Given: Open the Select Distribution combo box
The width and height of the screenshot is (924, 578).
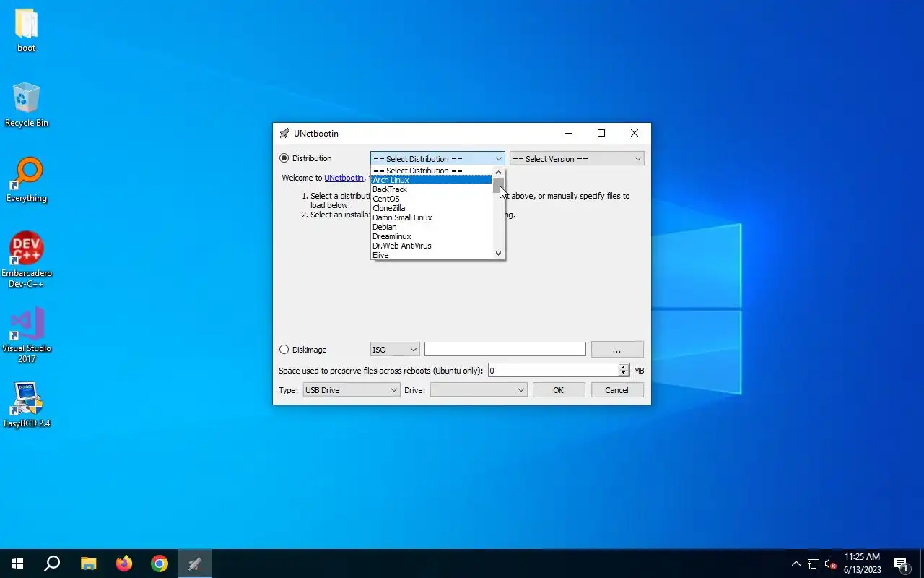Looking at the screenshot, I should (437, 159).
